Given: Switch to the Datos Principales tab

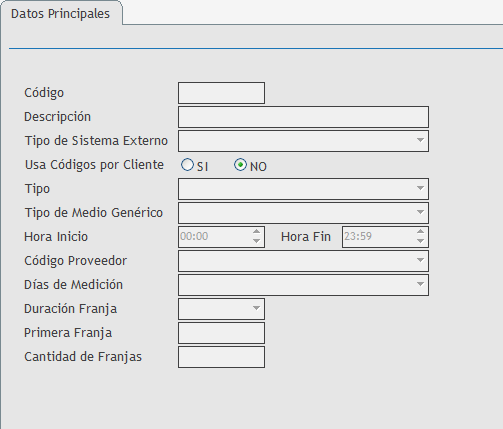Looking at the screenshot, I should click(x=60, y=14).
